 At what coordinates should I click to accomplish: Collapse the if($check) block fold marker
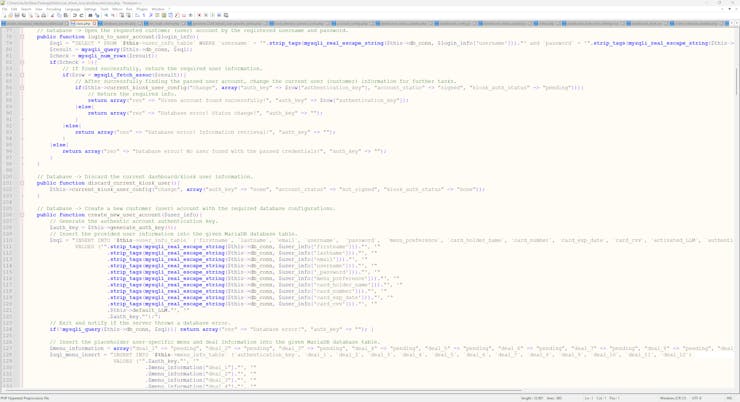tap(22, 62)
